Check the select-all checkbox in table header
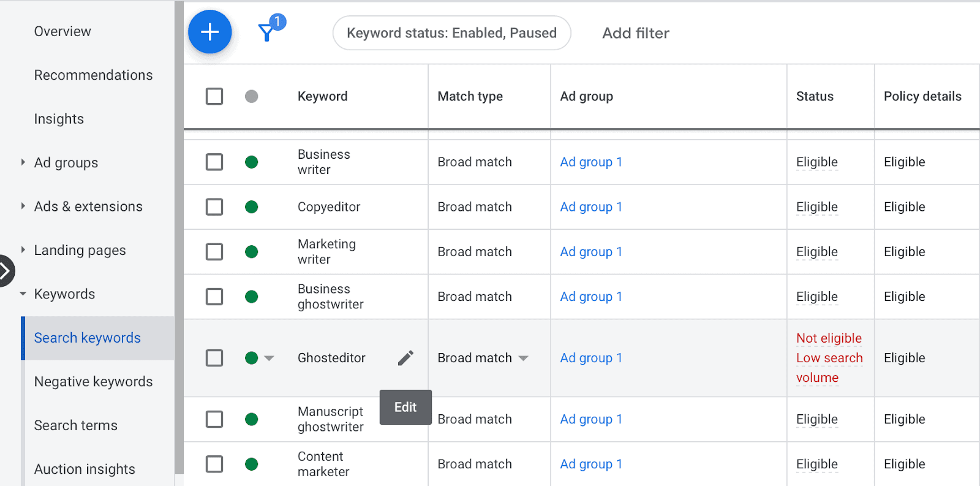This screenshot has height=486, width=980. [x=214, y=96]
